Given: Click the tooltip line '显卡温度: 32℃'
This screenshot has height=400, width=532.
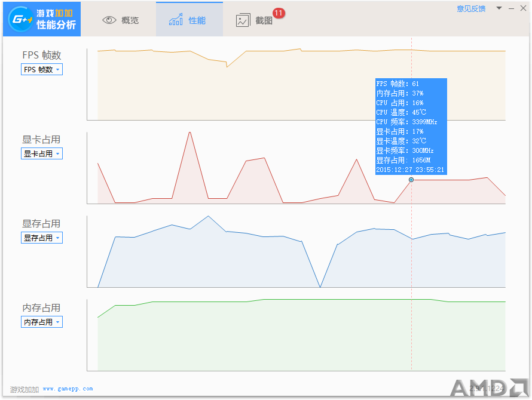Looking at the screenshot, I should (x=401, y=141).
